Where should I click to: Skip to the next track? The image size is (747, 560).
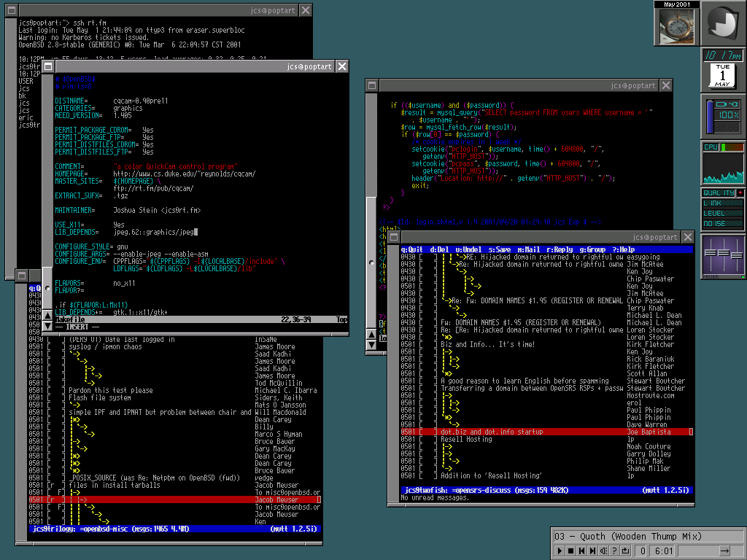(x=592, y=551)
